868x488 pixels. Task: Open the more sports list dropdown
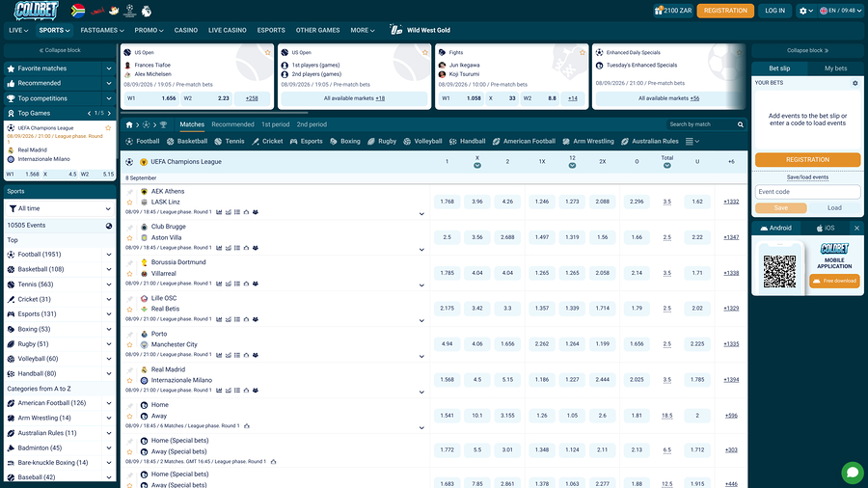click(692, 142)
